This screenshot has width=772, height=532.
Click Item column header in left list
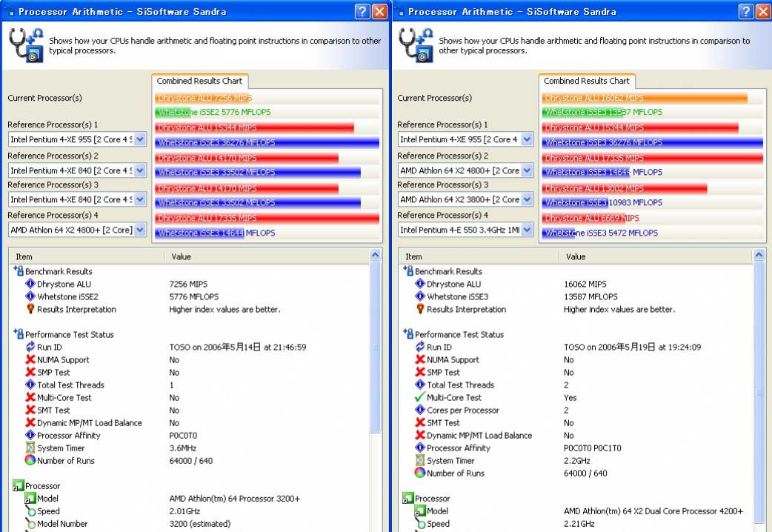coord(87,256)
